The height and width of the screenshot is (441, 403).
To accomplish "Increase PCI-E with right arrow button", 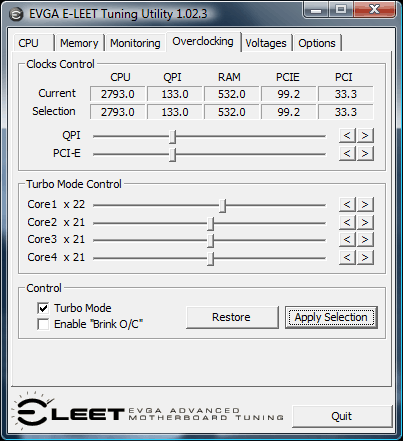I will (365, 154).
